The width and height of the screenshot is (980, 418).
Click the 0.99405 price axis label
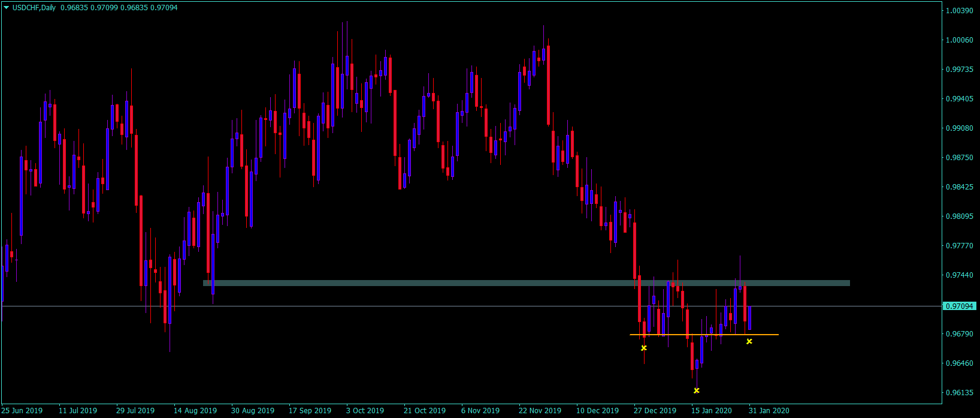[x=959, y=99]
